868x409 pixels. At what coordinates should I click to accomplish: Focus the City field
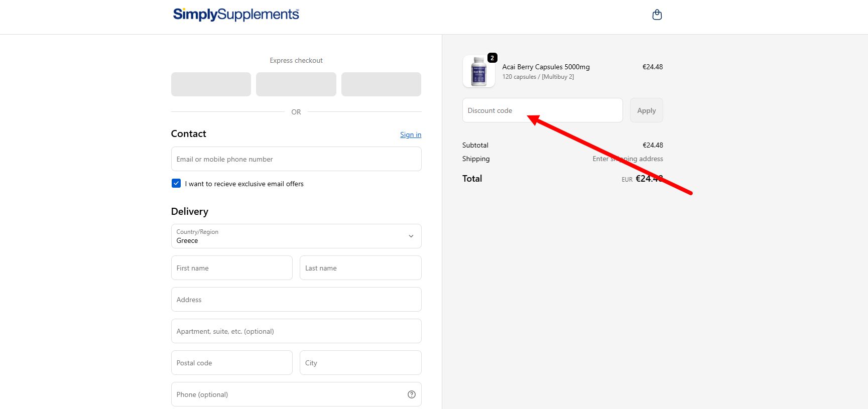[x=360, y=363]
